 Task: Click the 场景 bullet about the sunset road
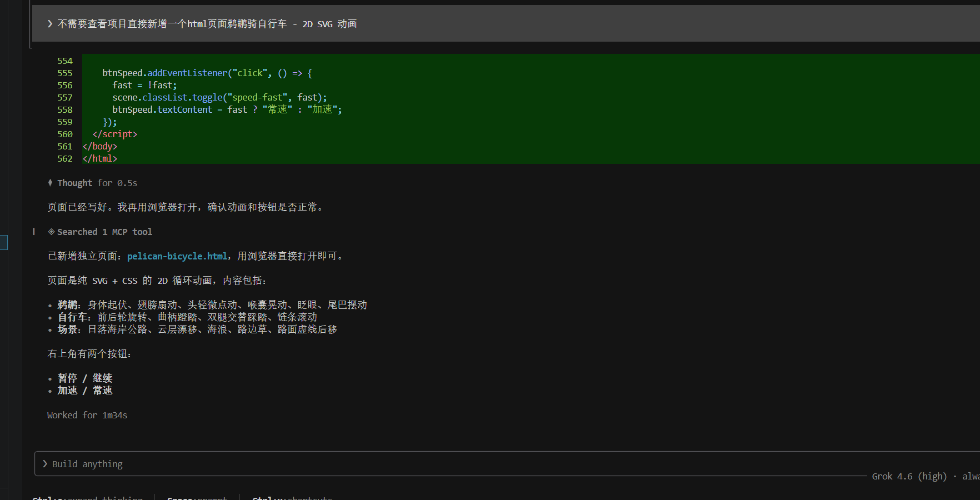pos(197,329)
